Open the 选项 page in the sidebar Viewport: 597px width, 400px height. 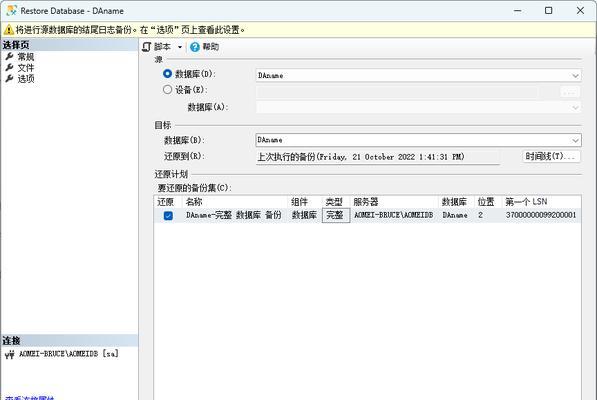pos(26,79)
